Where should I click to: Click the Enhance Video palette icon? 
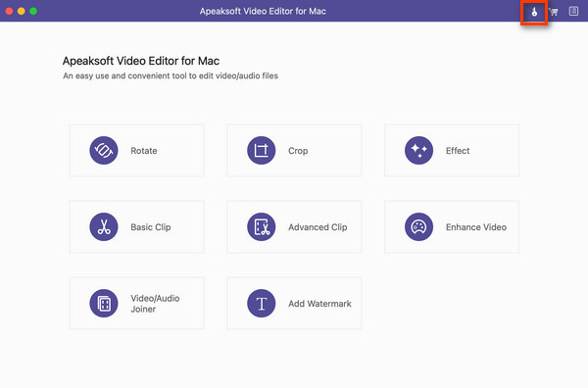[x=418, y=226]
